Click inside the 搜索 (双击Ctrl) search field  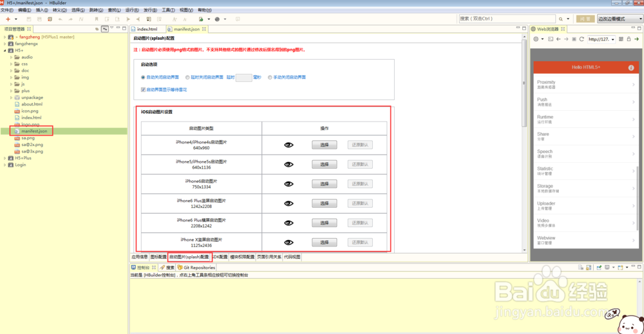click(x=507, y=19)
